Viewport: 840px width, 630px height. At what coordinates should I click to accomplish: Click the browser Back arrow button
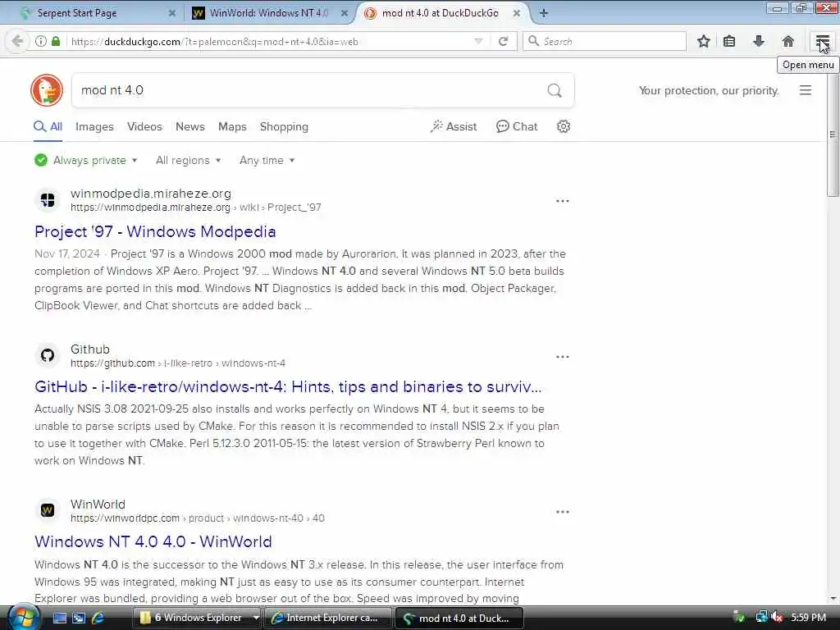click(17, 41)
